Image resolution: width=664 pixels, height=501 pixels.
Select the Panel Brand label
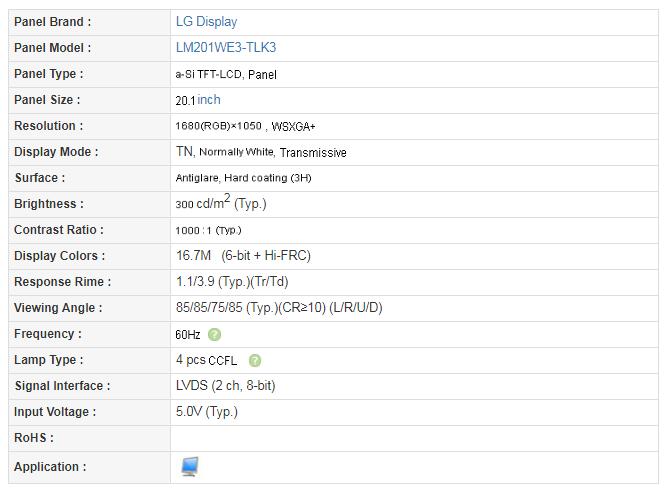click(x=53, y=22)
